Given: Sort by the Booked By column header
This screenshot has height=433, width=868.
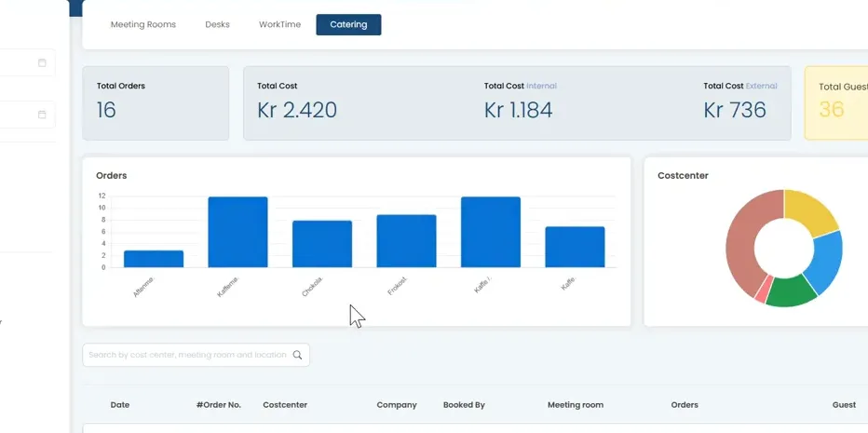Looking at the screenshot, I should coord(464,405).
